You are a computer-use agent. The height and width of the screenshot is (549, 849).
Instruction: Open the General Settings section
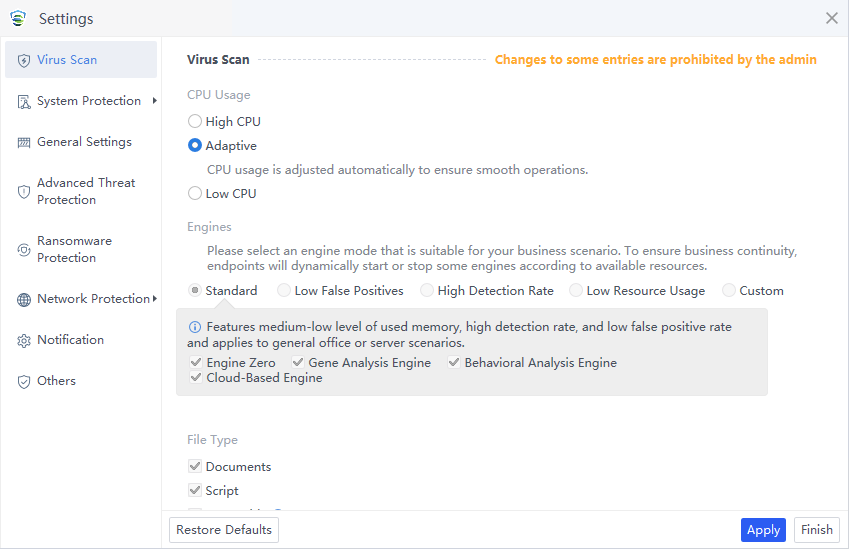[84, 142]
